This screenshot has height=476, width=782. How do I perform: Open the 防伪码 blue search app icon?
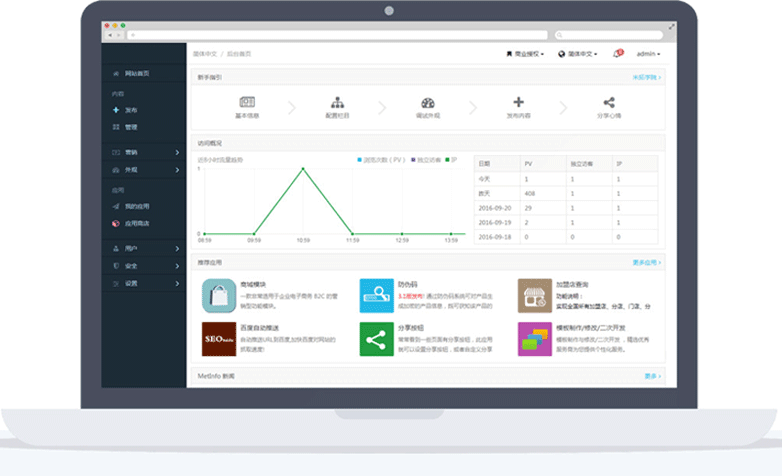(377, 296)
